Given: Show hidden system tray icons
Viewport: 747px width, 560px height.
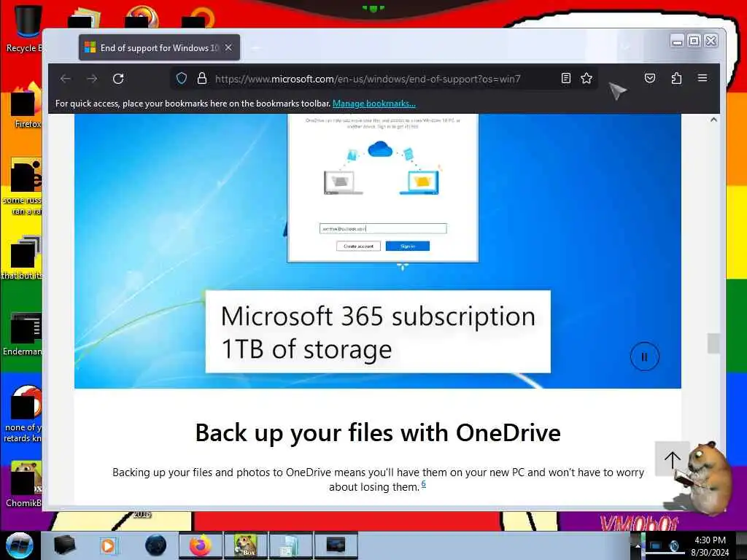Looking at the screenshot, I should [638, 545].
